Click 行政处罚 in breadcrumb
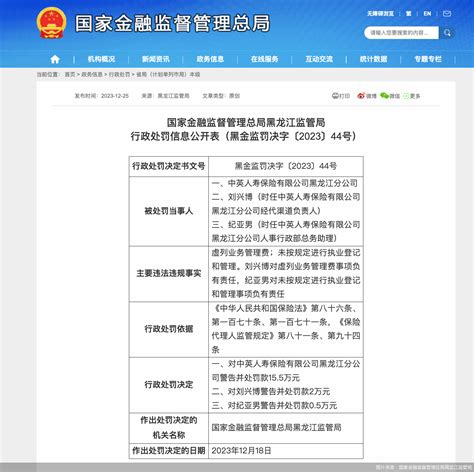 tap(119, 75)
